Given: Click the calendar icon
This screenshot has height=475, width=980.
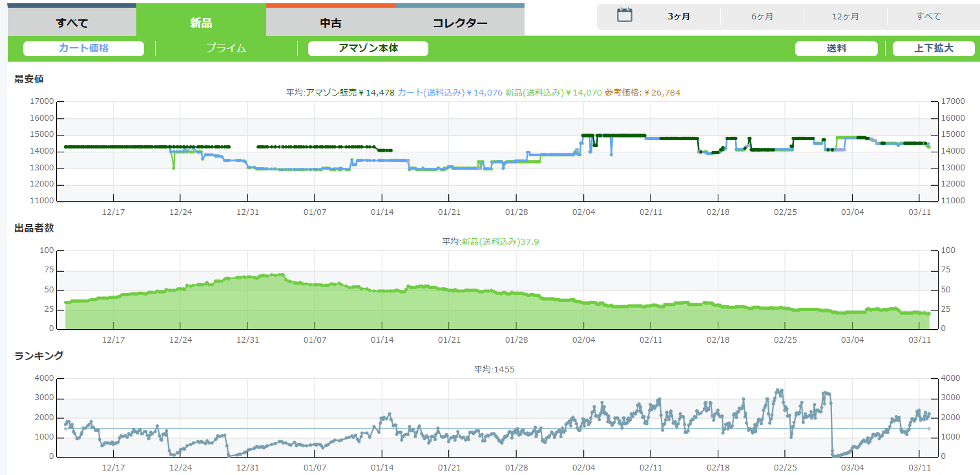Looking at the screenshot, I should click(x=624, y=15).
